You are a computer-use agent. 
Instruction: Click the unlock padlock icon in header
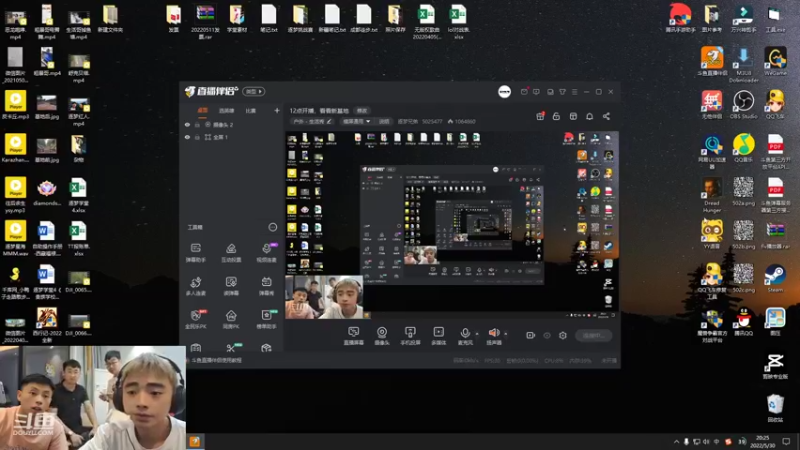(556, 116)
